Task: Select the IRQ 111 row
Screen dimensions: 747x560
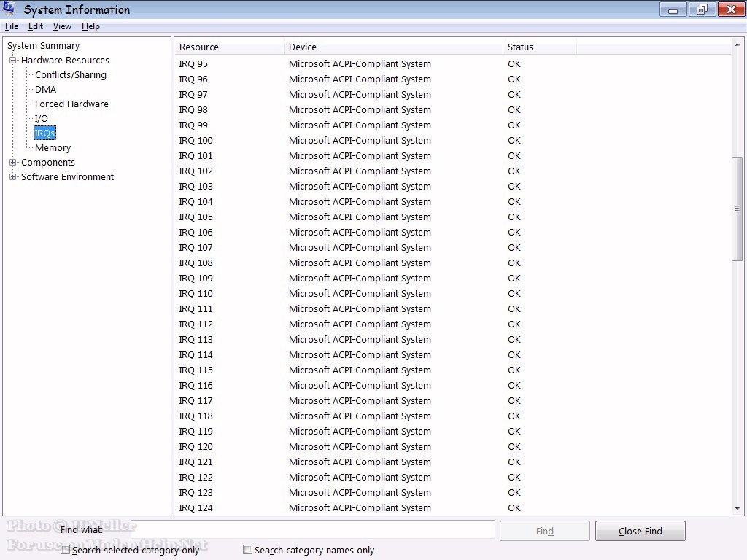Action: (x=452, y=308)
